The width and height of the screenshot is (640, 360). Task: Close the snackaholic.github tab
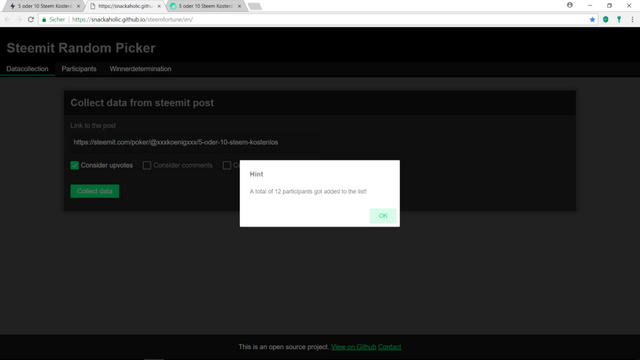pos(159,6)
